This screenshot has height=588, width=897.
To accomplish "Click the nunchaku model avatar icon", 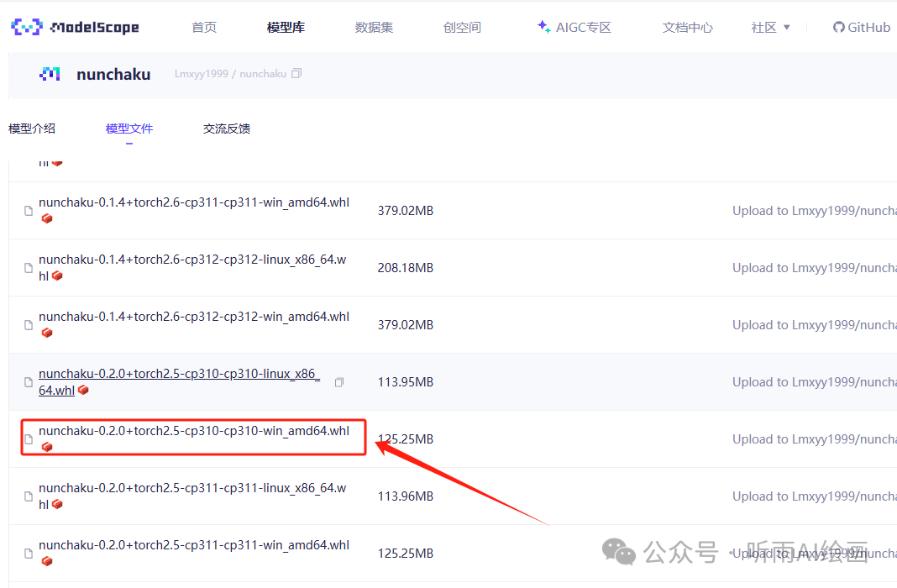I will tap(50, 74).
